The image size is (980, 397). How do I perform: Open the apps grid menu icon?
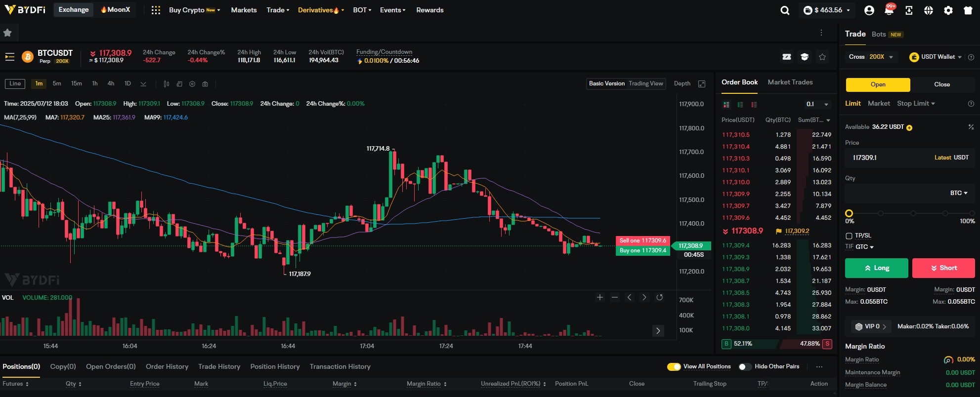(156, 10)
